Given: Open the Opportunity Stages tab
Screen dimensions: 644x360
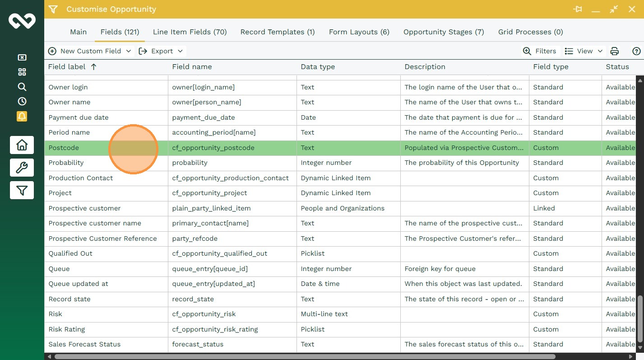Looking at the screenshot, I should tap(443, 32).
